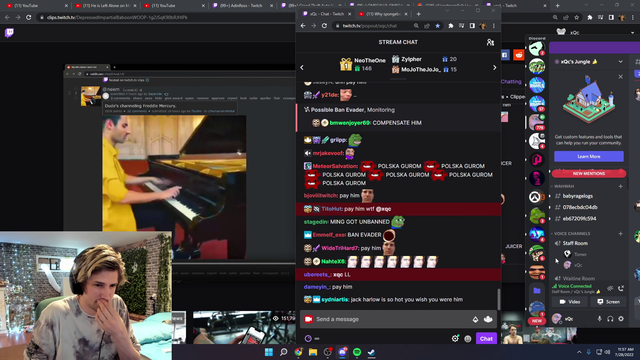The image size is (640, 360).
Task: Show next gift leaderboard entry in chat
Action: [494, 67]
